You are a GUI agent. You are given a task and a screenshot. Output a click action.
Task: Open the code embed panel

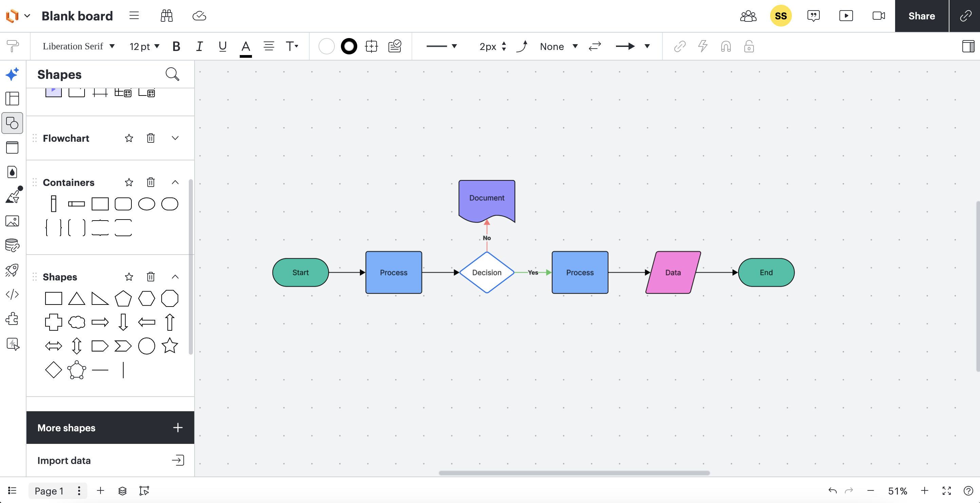pos(12,294)
